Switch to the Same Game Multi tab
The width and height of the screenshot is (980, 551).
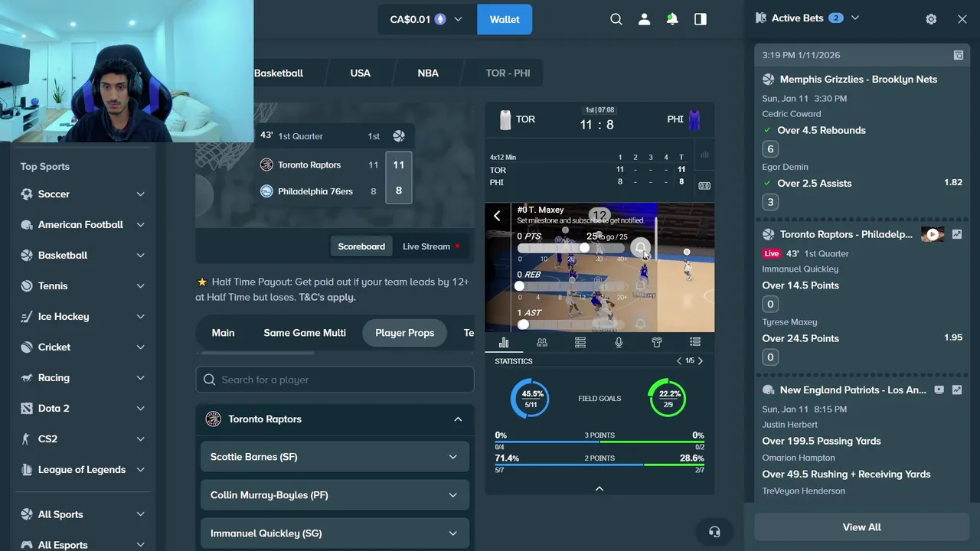pos(305,333)
